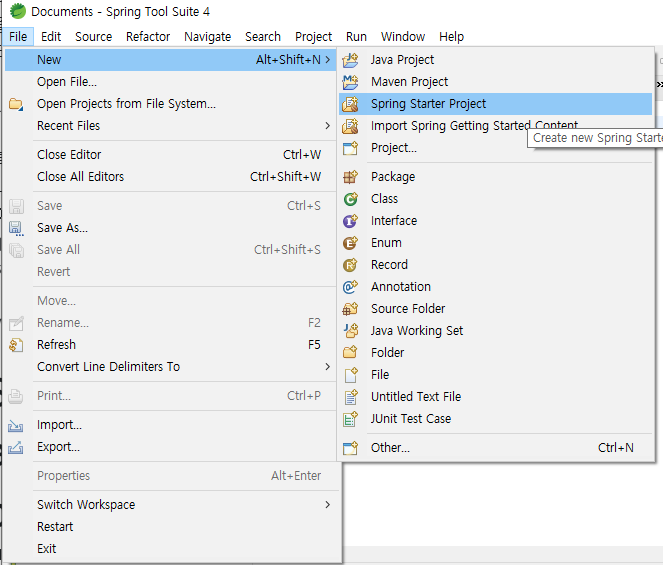The height and width of the screenshot is (565, 663).
Task: Expand the Recent Files submenu arrow
Action: point(328,126)
